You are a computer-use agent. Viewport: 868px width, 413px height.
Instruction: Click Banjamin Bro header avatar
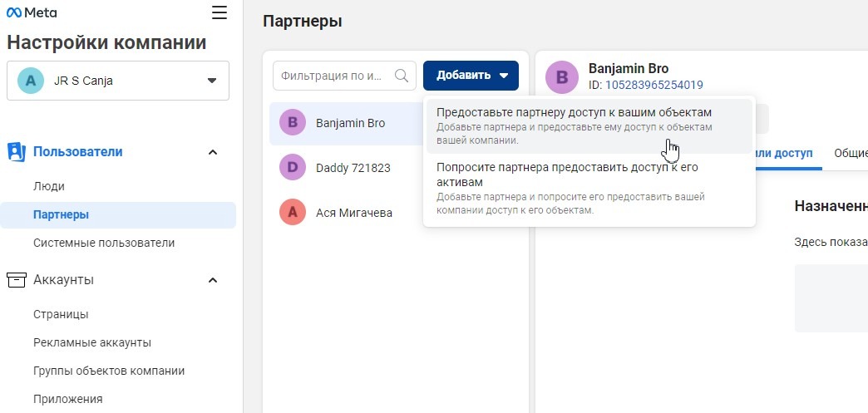[x=562, y=76]
